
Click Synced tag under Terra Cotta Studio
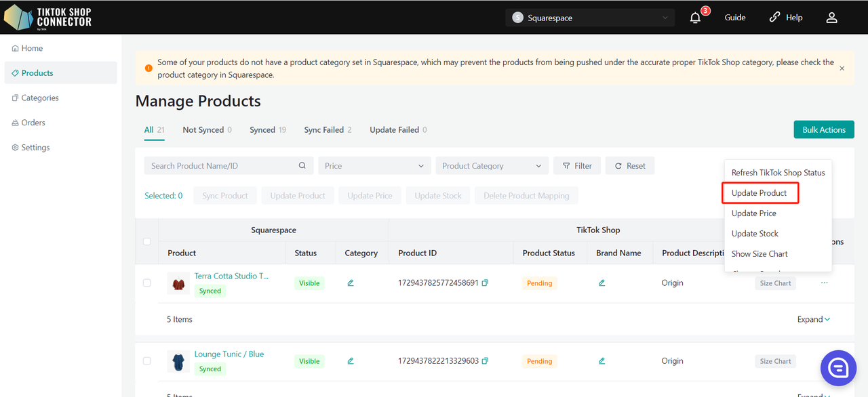tap(210, 291)
